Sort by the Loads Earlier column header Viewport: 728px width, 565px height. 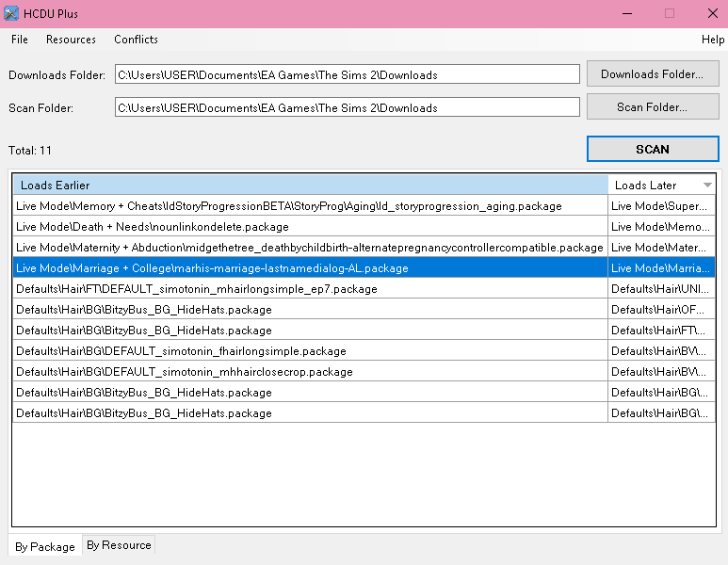click(310, 186)
